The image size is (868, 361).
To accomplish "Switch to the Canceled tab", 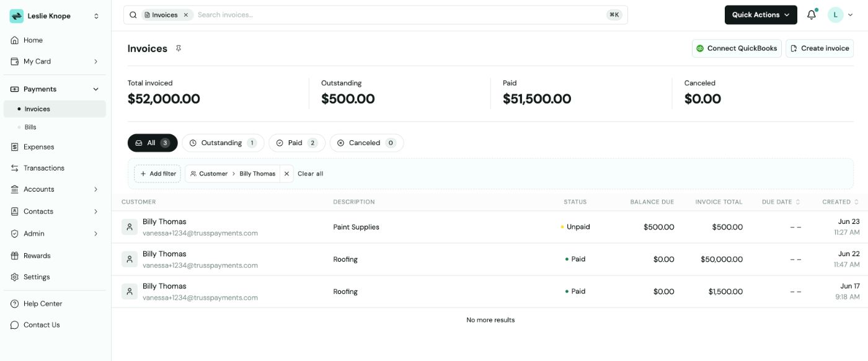I will pos(366,143).
